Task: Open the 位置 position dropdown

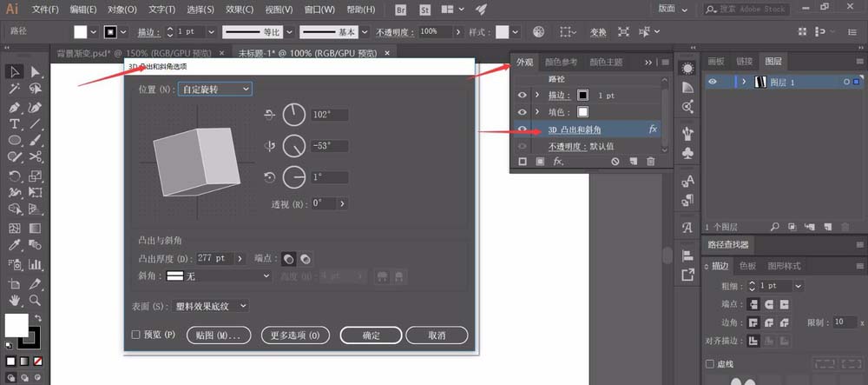Action: (x=214, y=89)
